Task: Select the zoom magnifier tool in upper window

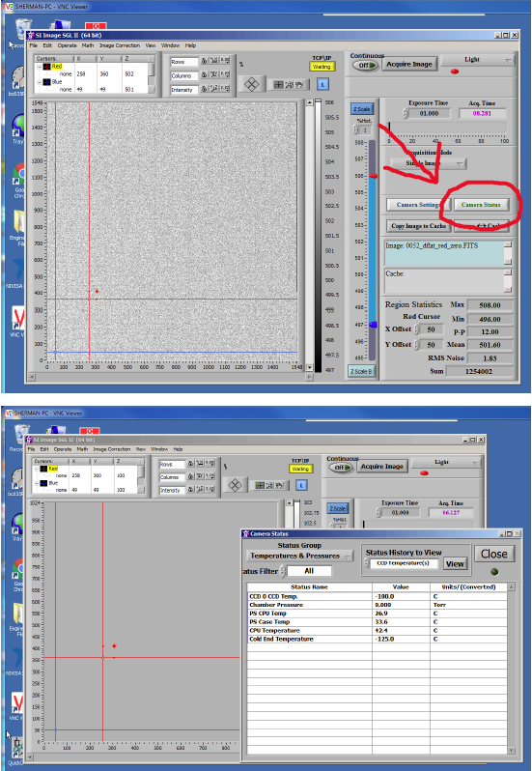Action: tap(289, 85)
